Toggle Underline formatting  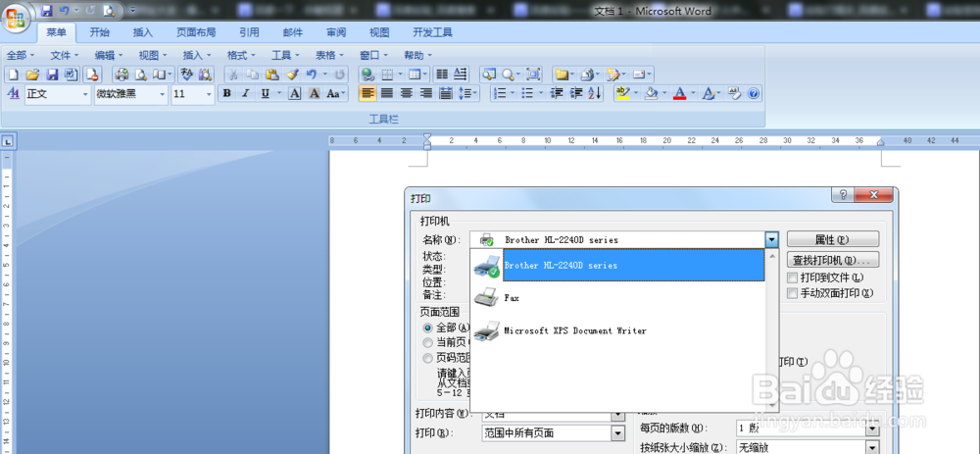coord(265,94)
